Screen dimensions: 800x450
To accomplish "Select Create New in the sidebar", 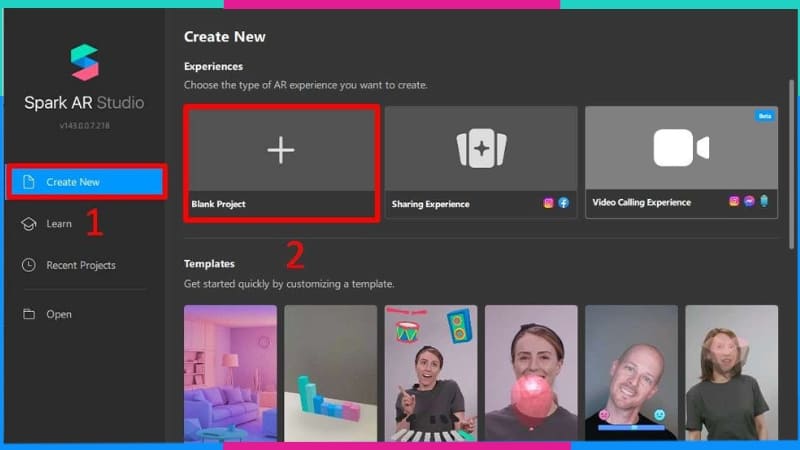I will pyautogui.click(x=87, y=182).
